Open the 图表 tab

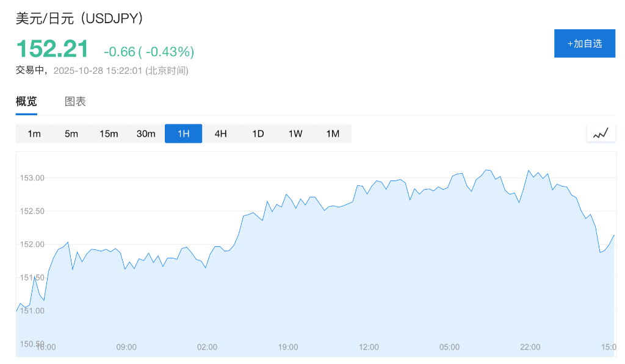pos(75,102)
